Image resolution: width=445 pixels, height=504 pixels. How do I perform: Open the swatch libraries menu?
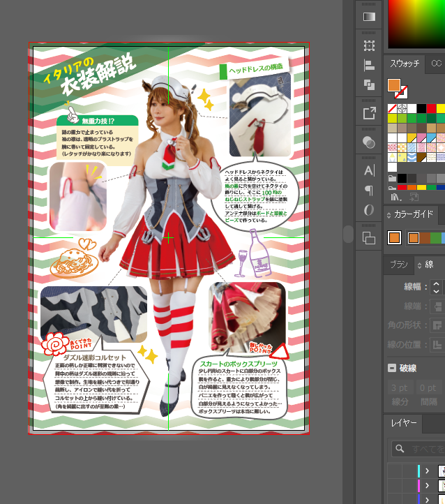coord(395,198)
